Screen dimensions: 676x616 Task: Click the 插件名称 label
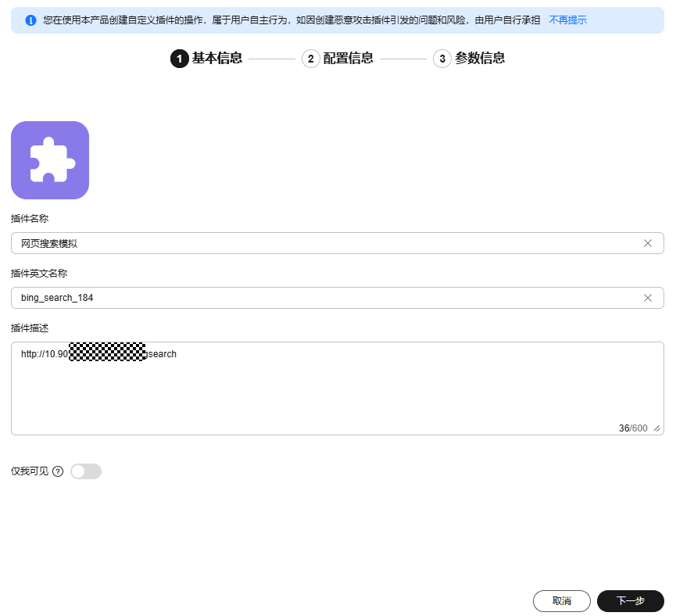pos(30,219)
